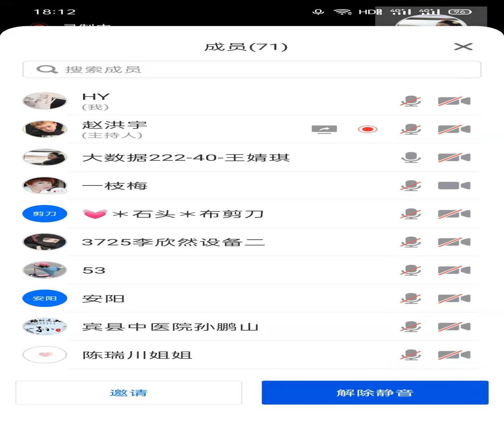Open 赵洪宇's profile avatar

point(45,129)
